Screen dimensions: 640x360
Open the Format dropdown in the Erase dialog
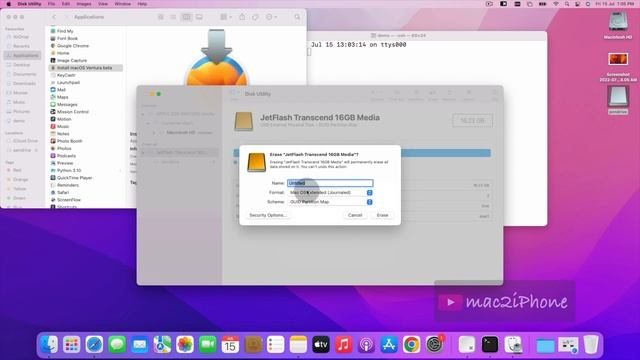(330, 193)
